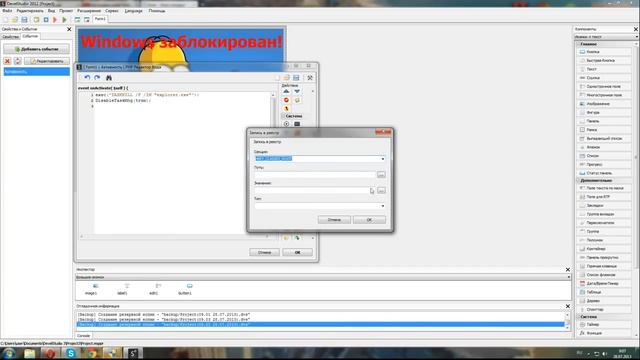Click Отмена in the PHP editor window

pos(264,252)
